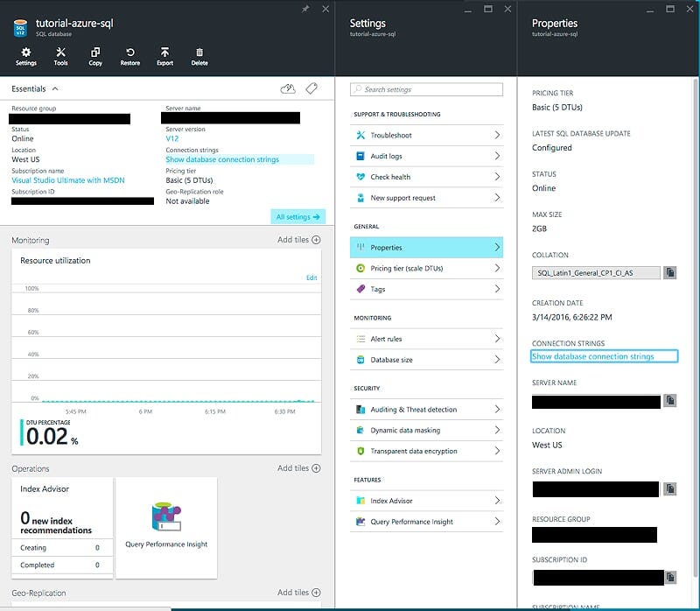Click the All settings button
Screen dimensions: 700x611
pos(297,215)
